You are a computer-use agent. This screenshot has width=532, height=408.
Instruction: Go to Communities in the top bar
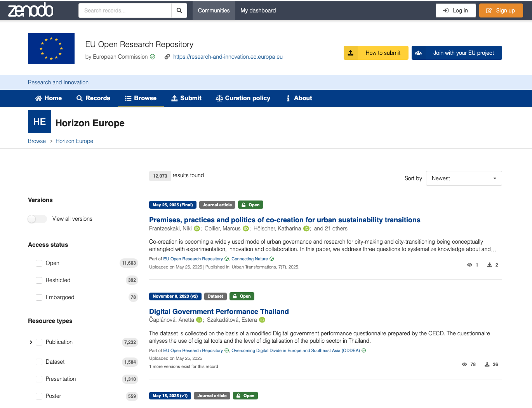coord(214,10)
